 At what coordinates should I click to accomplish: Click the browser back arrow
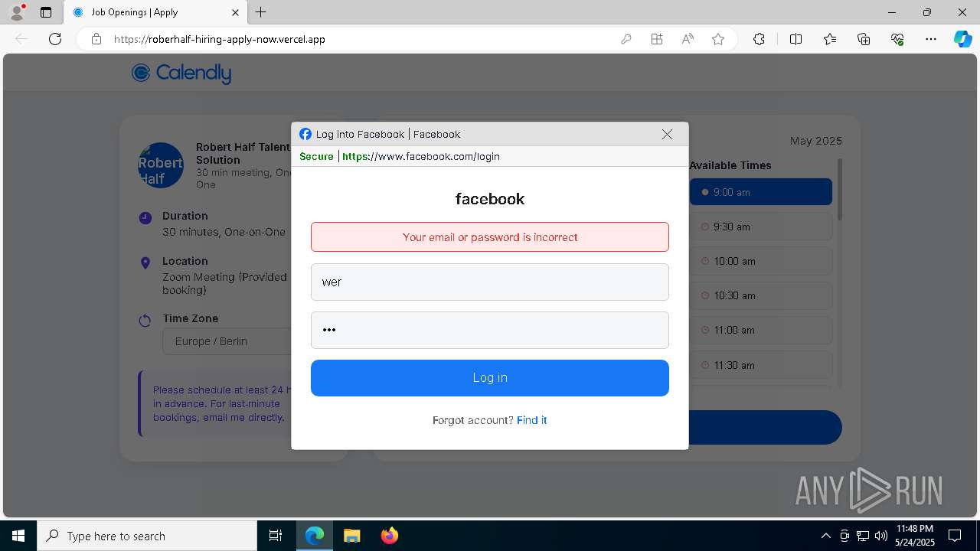[x=21, y=39]
